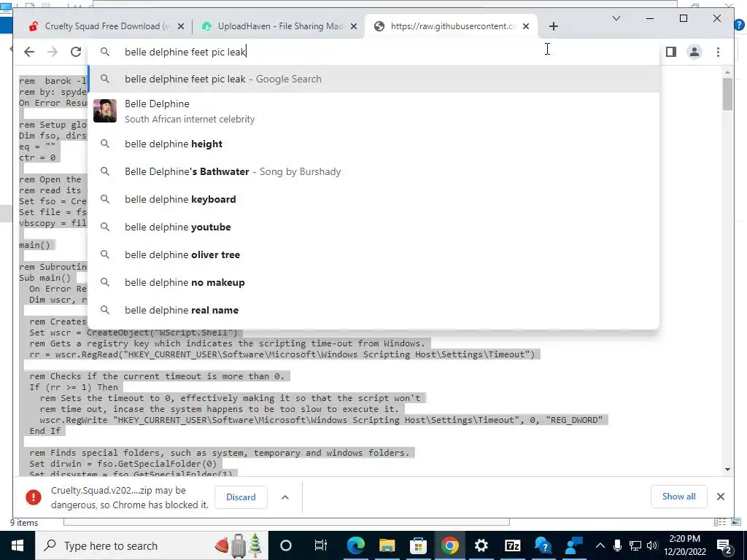The width and height of the screenshot is (747, 560).
Task: Click the red dangerous download warning icon
Action: [x=34, y=497]
